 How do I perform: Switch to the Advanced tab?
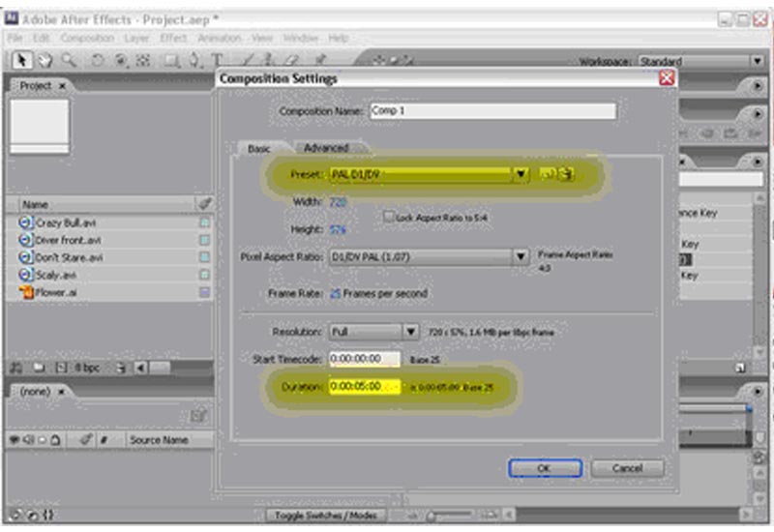click(x=326, y=148)
